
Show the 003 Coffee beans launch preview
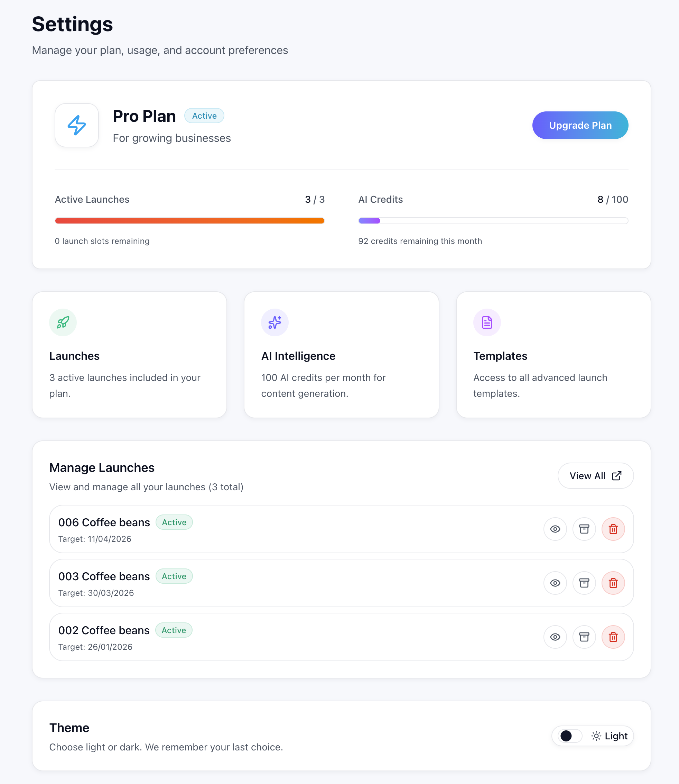[x=555, y=583]
